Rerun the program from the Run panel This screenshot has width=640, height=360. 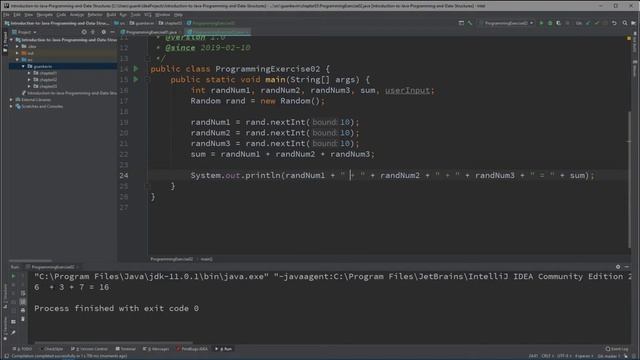point(13,276)
